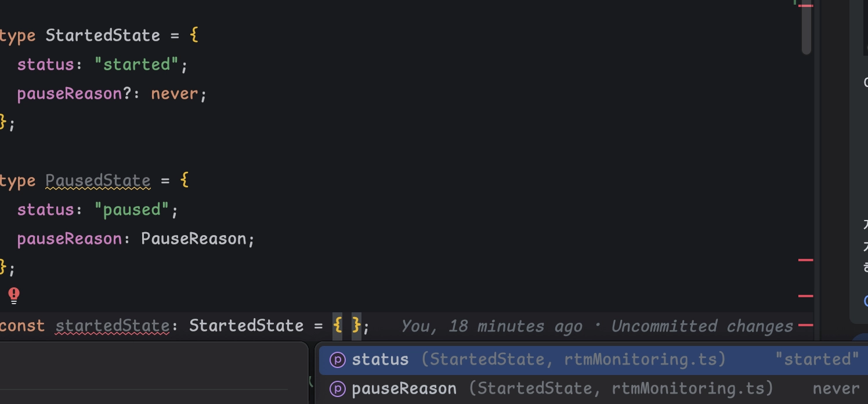Jump to the topmost red error stripe marker
The image size is (868, 404).
pos(806,5)
